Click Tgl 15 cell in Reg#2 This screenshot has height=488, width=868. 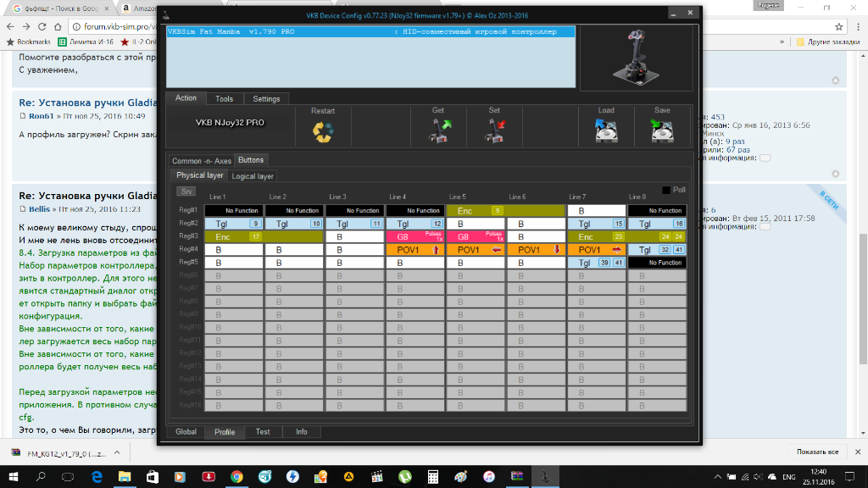pyautogui.click(x=596, y=224)
